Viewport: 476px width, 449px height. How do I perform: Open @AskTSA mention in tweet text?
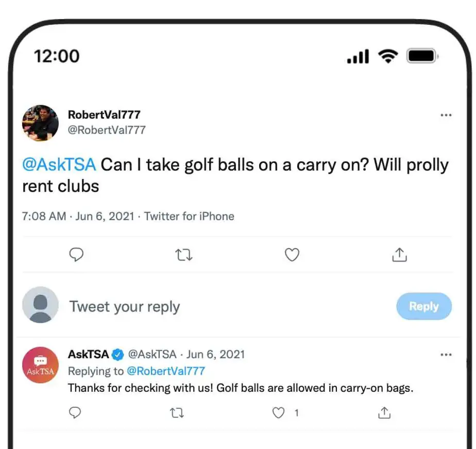(59, 165)
